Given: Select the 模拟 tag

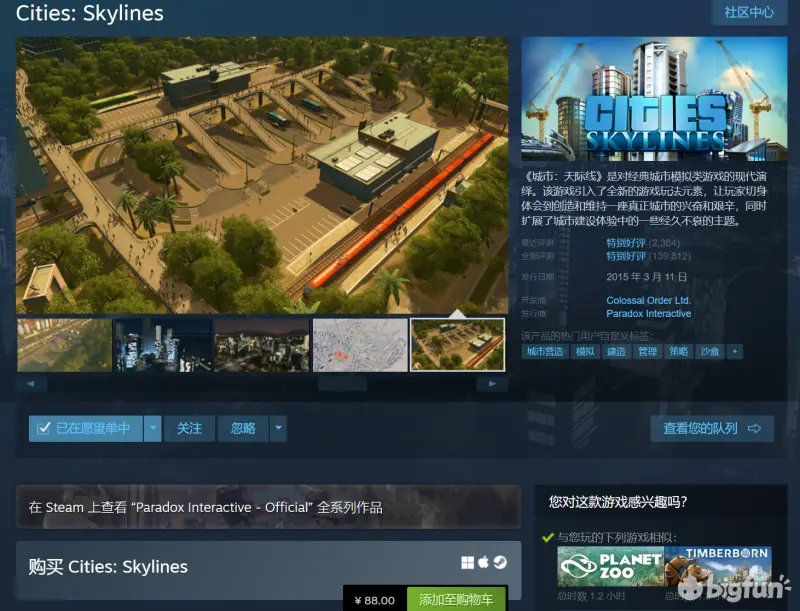Looking at the screenshot, I should coord(585,351).
